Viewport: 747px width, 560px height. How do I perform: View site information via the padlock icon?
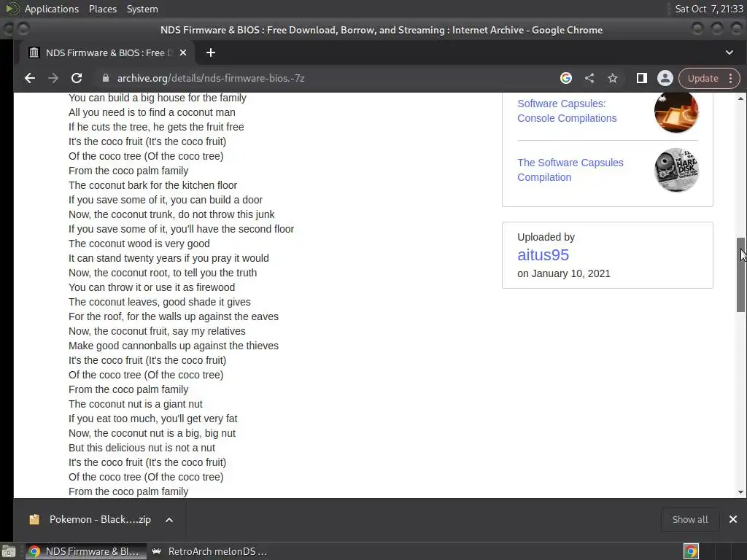[106, 78]
